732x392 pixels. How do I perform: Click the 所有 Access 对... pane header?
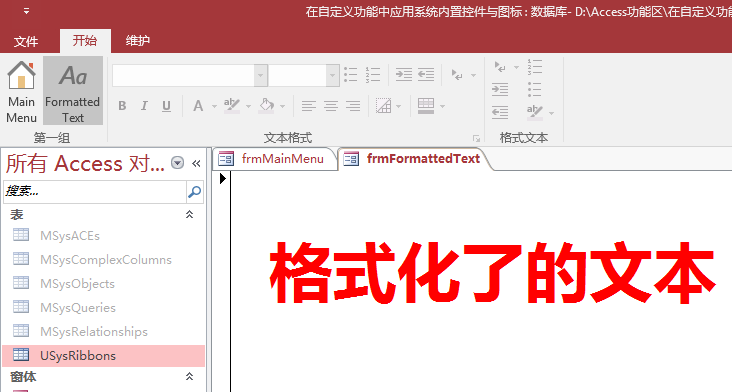(85, 163)
